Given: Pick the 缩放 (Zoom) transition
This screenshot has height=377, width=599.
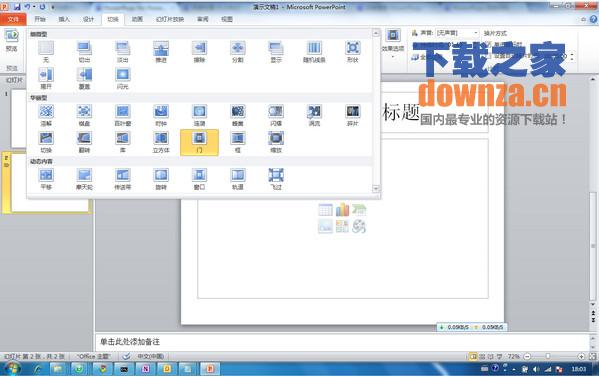Looking at the screenshot, I should 276,142.
